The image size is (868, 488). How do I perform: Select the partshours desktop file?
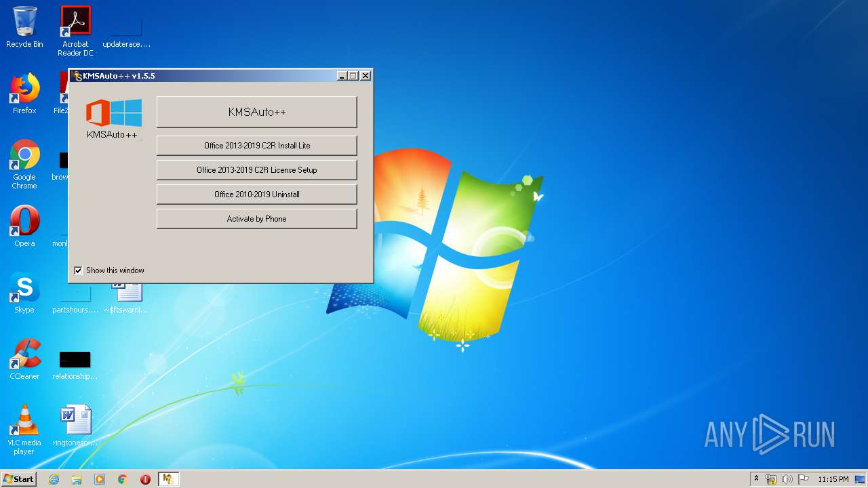tap(75, 298)
